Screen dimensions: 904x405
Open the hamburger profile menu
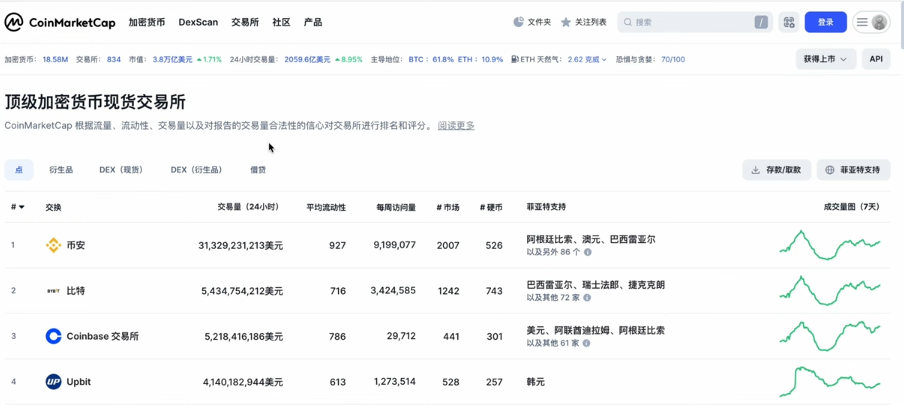coord(862,22)
